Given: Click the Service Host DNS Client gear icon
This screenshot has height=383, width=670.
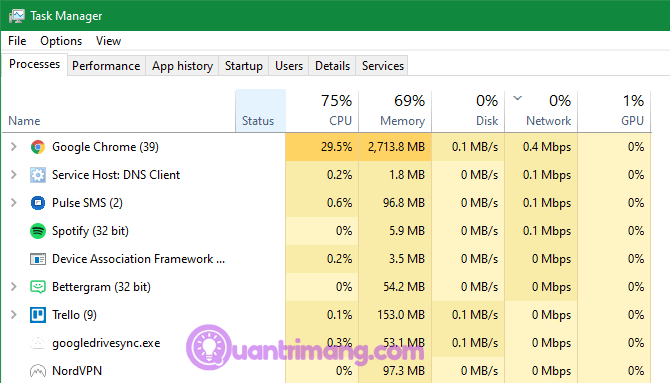Looking at the screenshot, I should pyautogui.click(x=38, y=175).
